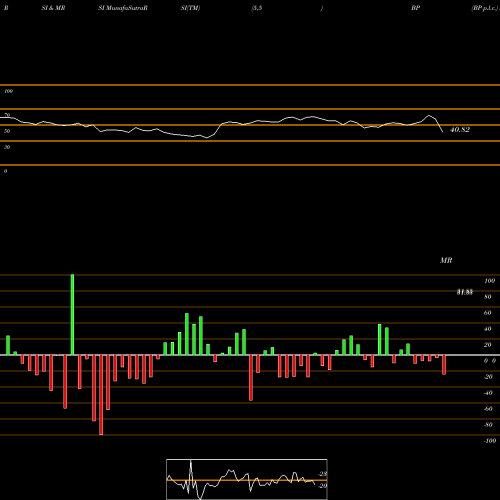Click the 'SI MunafaSutraR' header text
The image size is (500, 500).
pyautogui.click(x=123, y=8)
